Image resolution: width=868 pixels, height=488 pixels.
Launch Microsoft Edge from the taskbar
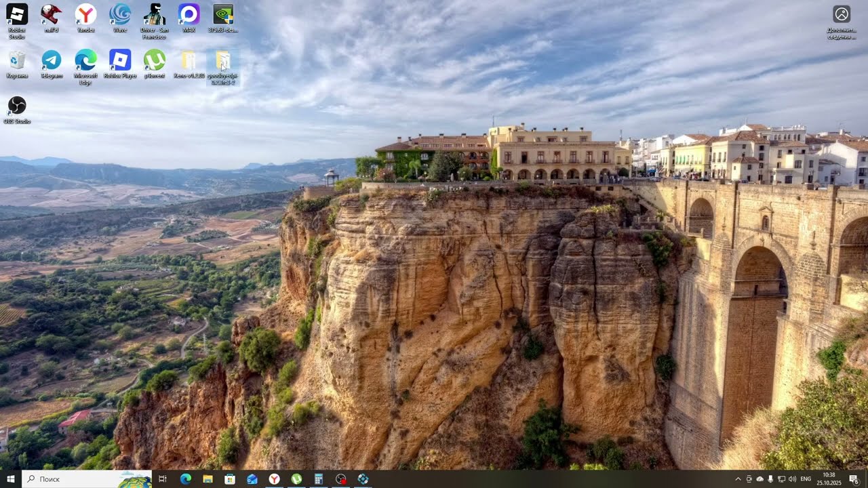point(185,479)
